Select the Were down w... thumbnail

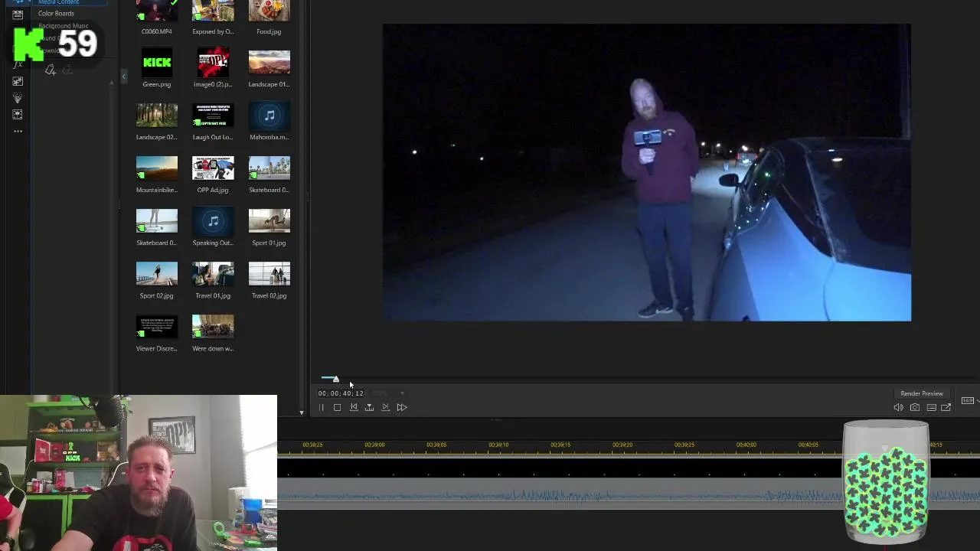click(213, 326)
